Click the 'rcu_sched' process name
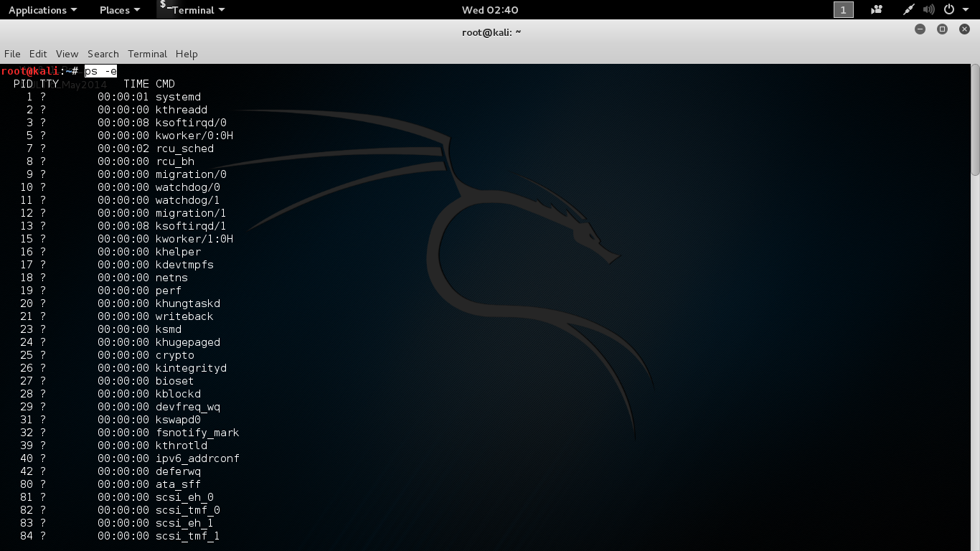The image size is (980, 551). coord(184,149)
